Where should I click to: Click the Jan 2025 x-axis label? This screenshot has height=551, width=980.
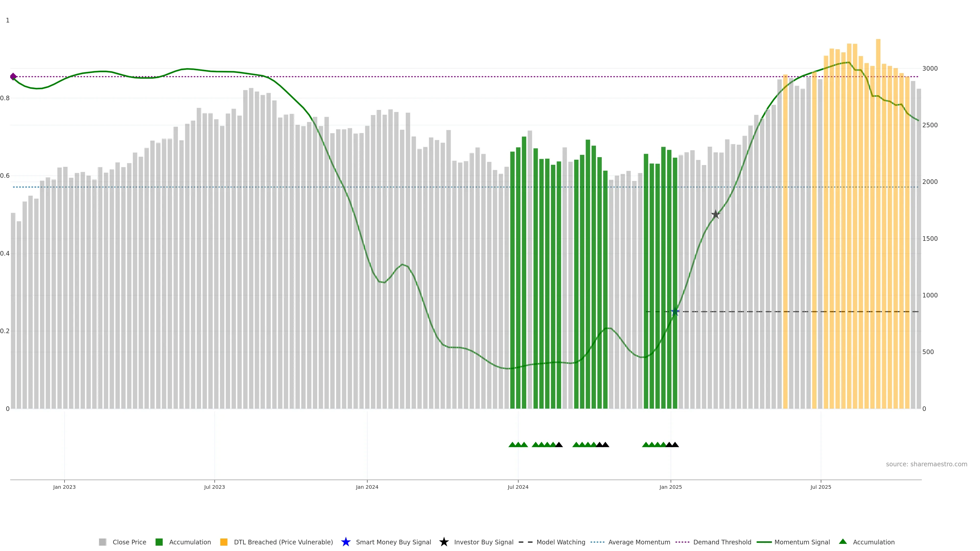point(670,487)
